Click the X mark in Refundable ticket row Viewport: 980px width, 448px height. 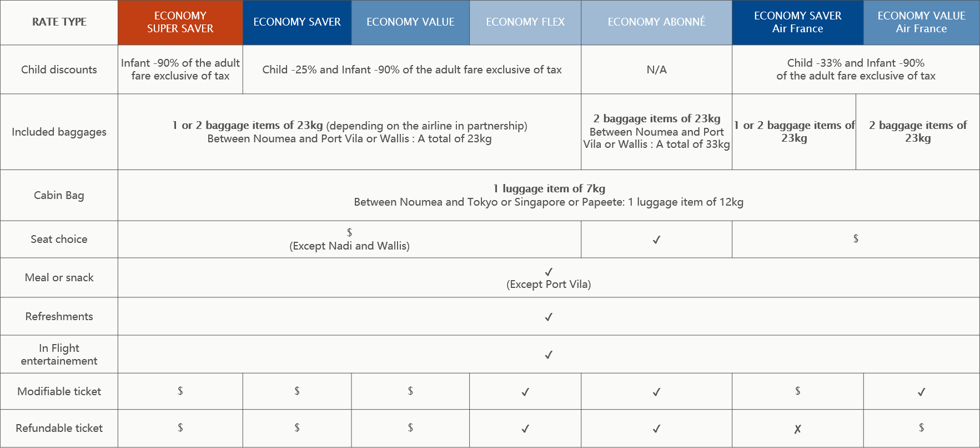(x=798, y=429)
